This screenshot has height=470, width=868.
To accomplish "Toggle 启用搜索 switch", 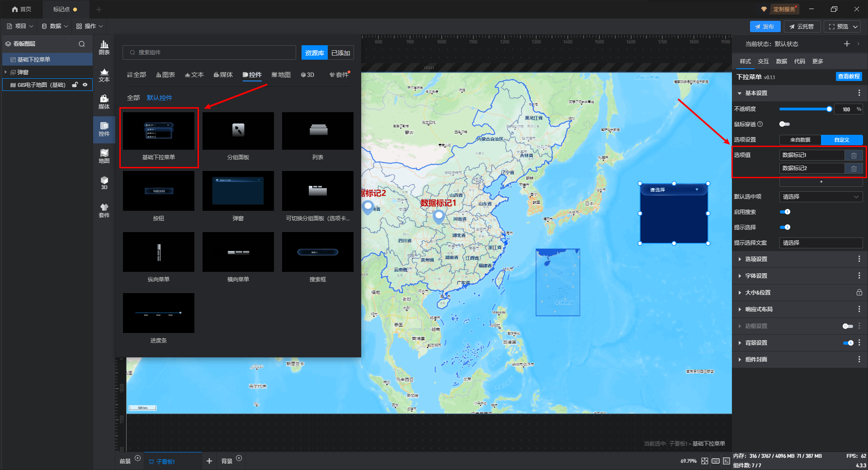I will tap(785, 212).
